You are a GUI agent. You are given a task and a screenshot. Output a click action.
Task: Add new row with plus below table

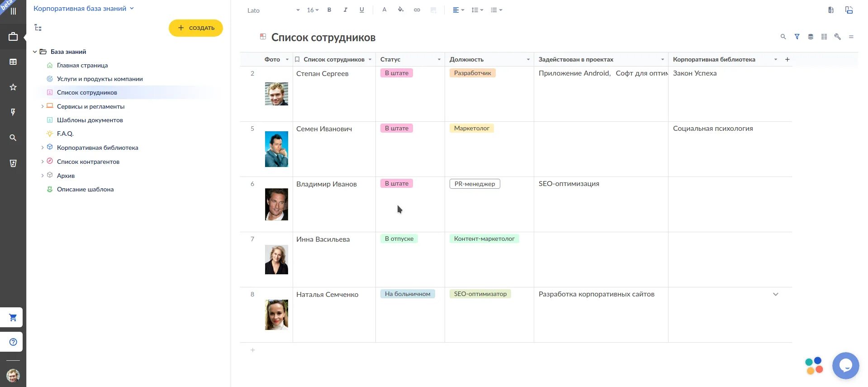pyautogui.click(x=253, y=350)
